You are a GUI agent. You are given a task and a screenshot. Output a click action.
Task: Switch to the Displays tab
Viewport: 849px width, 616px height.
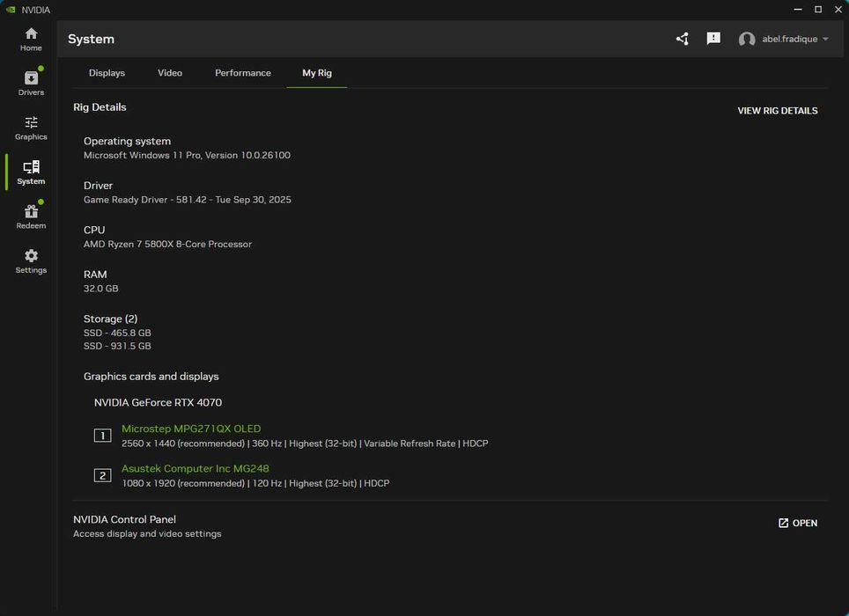[107, 73]
